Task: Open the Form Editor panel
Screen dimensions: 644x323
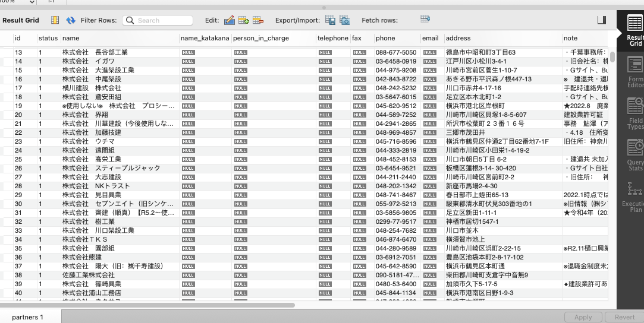Action: (x=635, y=72)
